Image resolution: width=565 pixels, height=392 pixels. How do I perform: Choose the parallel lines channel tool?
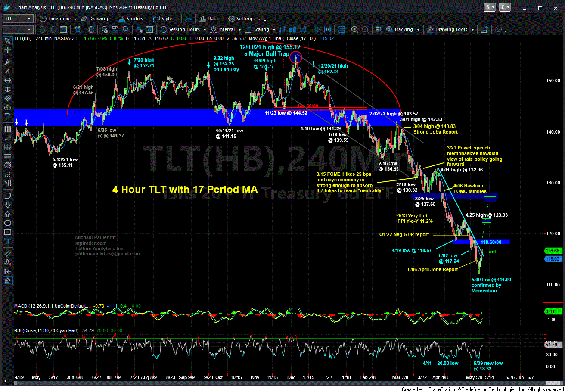pyautogui.click(x=7, y=98)
